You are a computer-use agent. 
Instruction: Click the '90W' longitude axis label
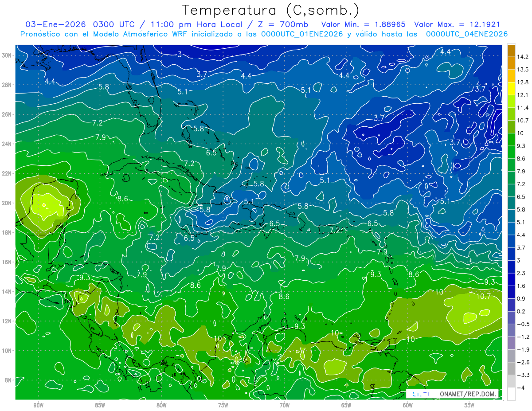38,406
